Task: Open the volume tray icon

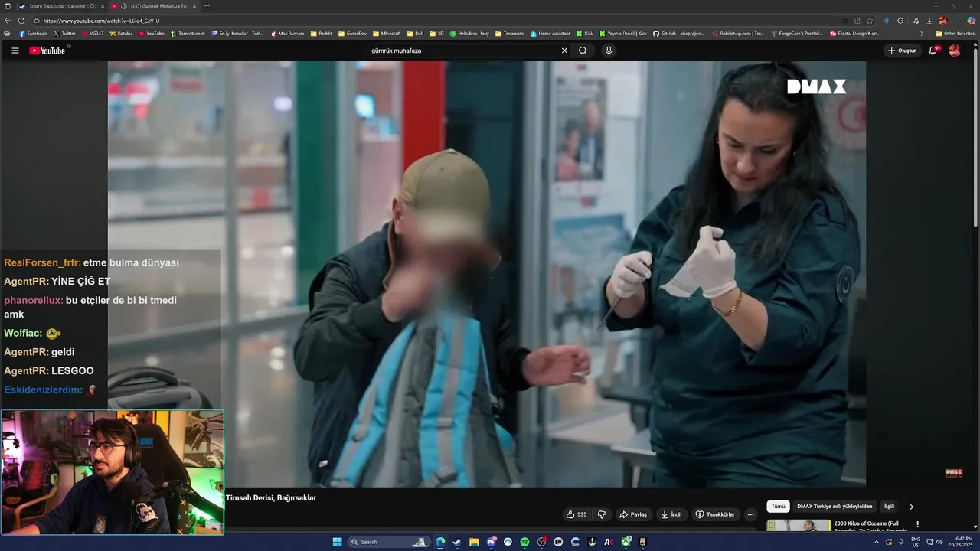Action: 939,542
